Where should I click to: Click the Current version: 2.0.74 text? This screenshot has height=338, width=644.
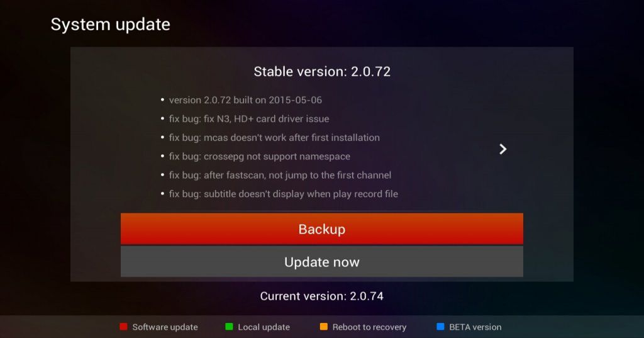pyautogui.click(x=321, y=296)
